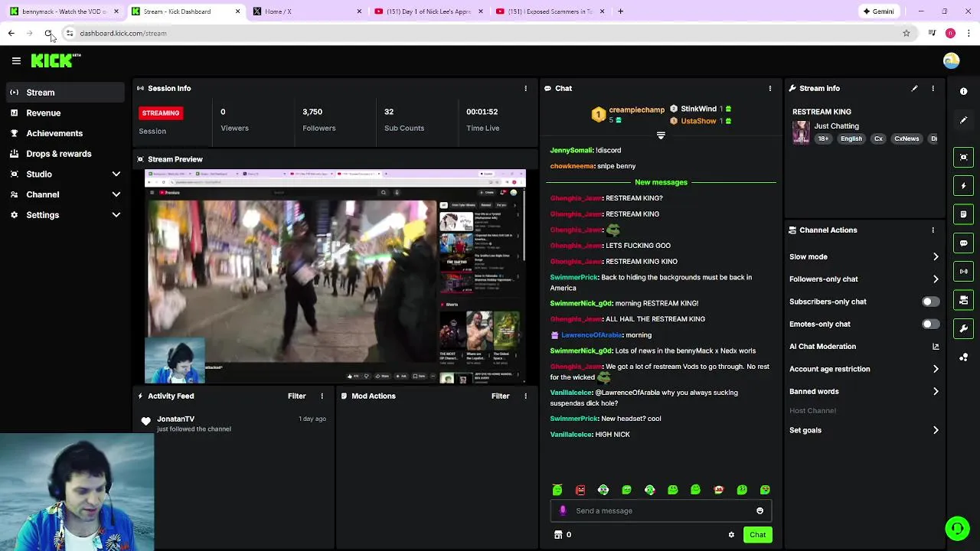The image size is (980, 551).
Task: Click the stream category thumbnail image
Action: [801, 132]
